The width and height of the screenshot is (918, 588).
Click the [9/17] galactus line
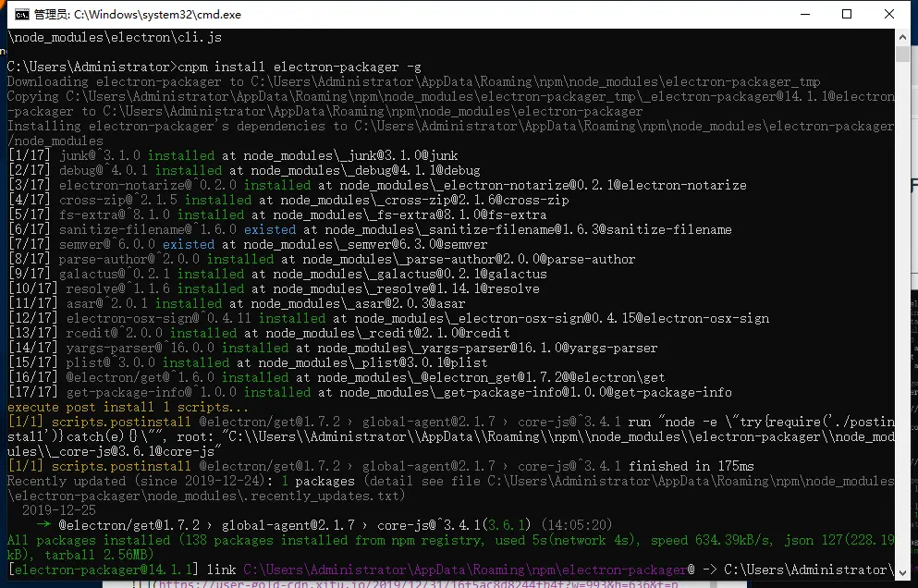point(277,274)
